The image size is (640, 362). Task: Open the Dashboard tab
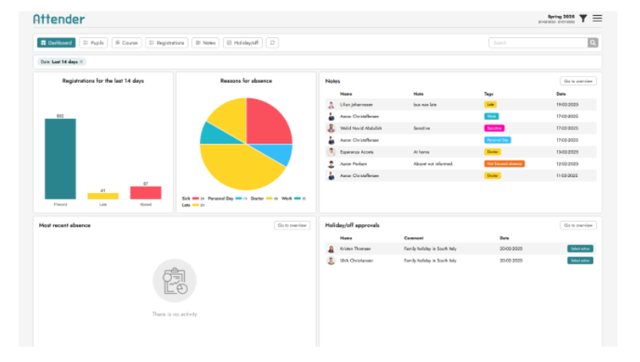point(56,43)
